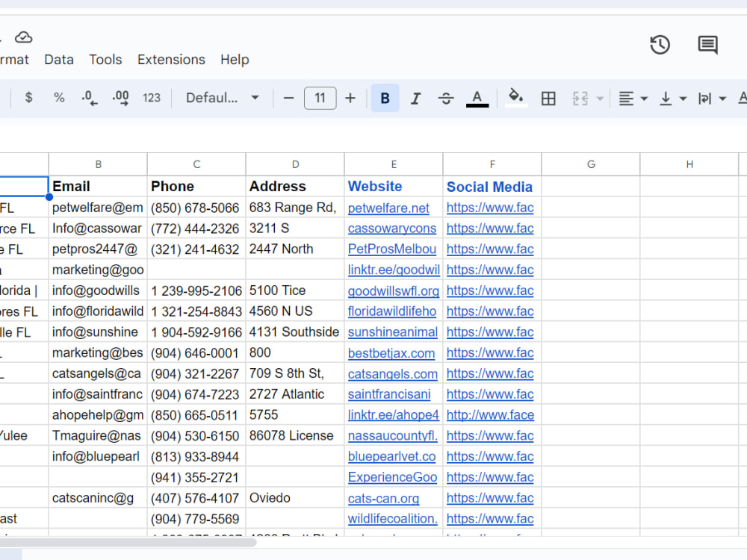
Task: Open the cassowarycons website link
Action: pos(392,228)
